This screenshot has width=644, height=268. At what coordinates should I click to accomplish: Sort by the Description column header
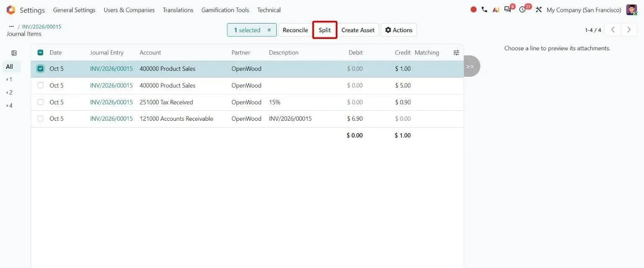point(284,53)
